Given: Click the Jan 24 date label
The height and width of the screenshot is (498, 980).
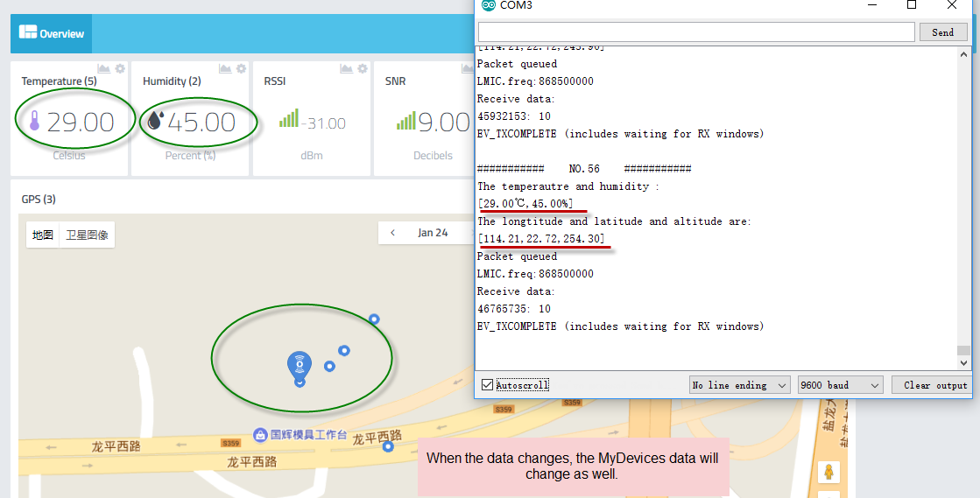Looking at the screenshot, I should tap(433, 233).
